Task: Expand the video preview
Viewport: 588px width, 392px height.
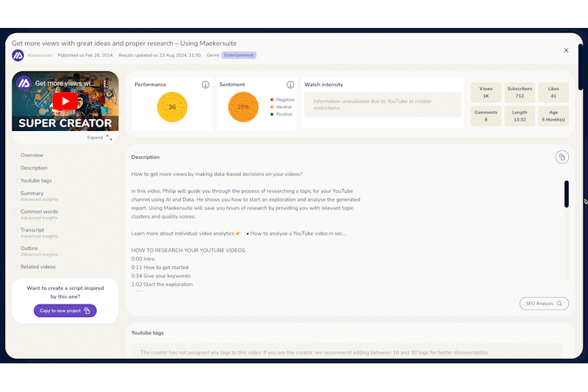Action: 99,138
